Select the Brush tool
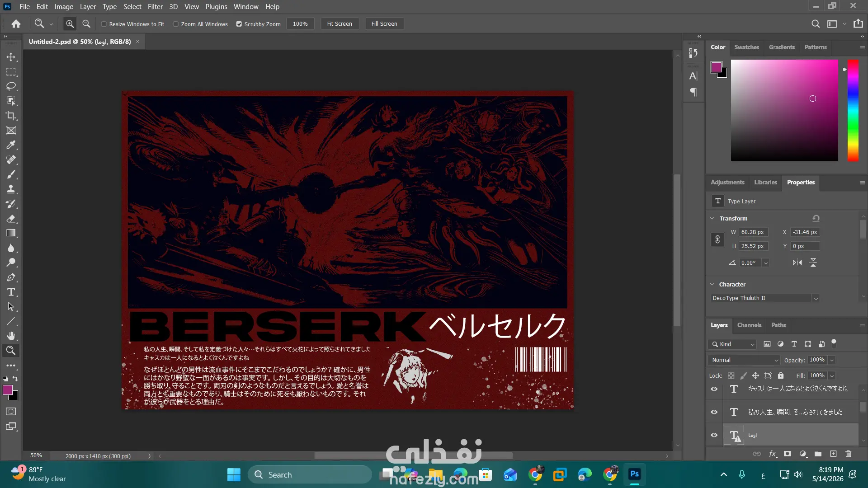 click(x=11, y=174)
